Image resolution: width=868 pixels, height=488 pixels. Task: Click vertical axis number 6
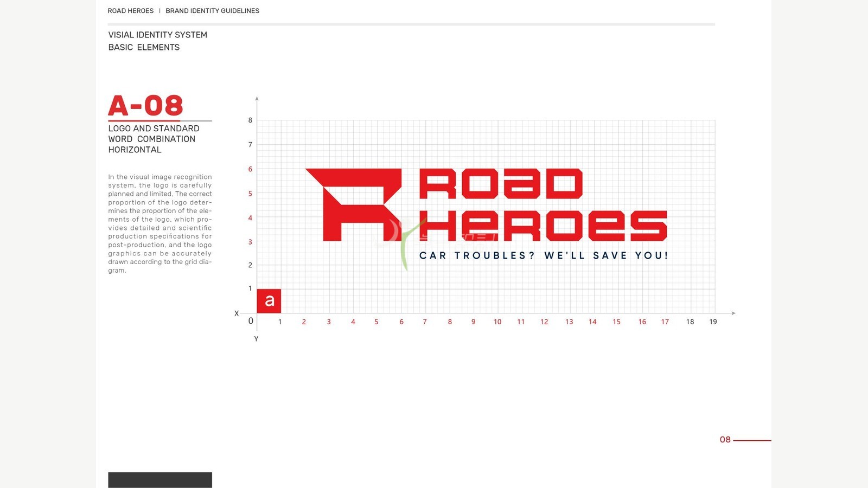pyautogui.click(x=250, y=169)
